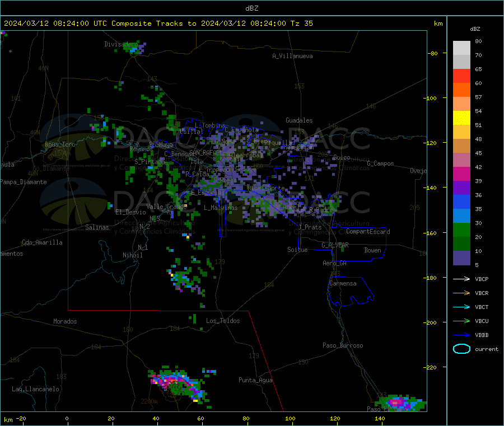
Task: Click the 'Cda_Amarilla' map label
Action: (42, 242)
